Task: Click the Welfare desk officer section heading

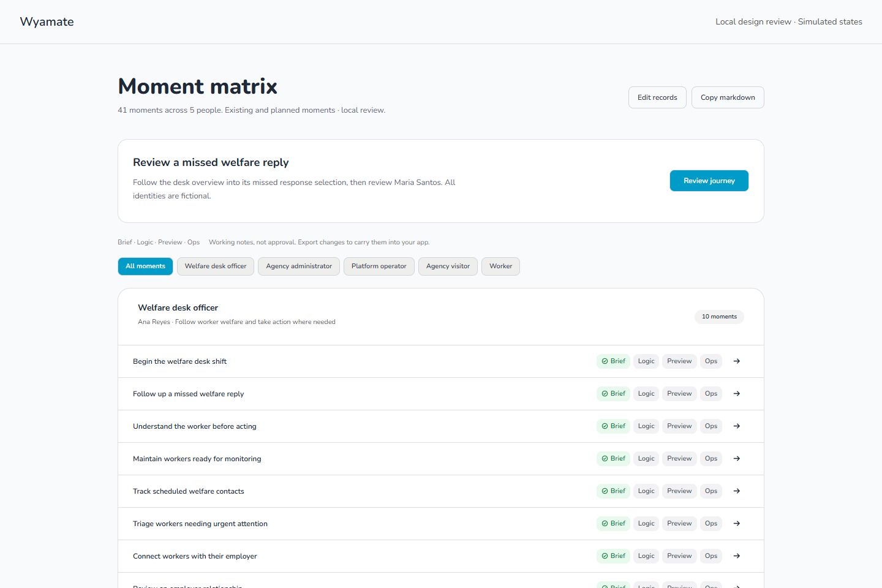Action: (x=178, y=307)
